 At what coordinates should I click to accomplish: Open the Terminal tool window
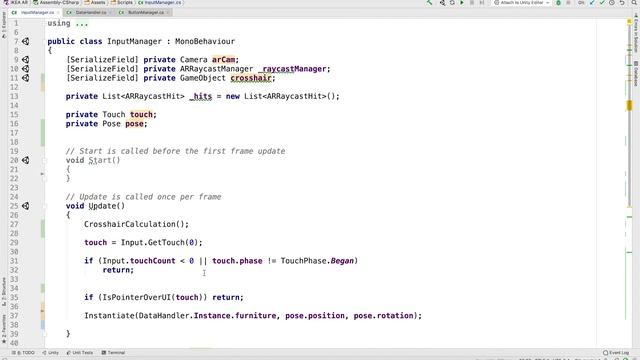[113, 353]
